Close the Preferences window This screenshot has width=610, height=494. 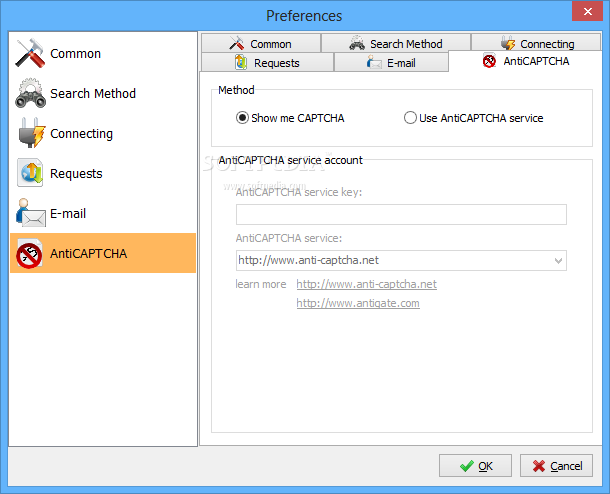[x=587, y=11]
